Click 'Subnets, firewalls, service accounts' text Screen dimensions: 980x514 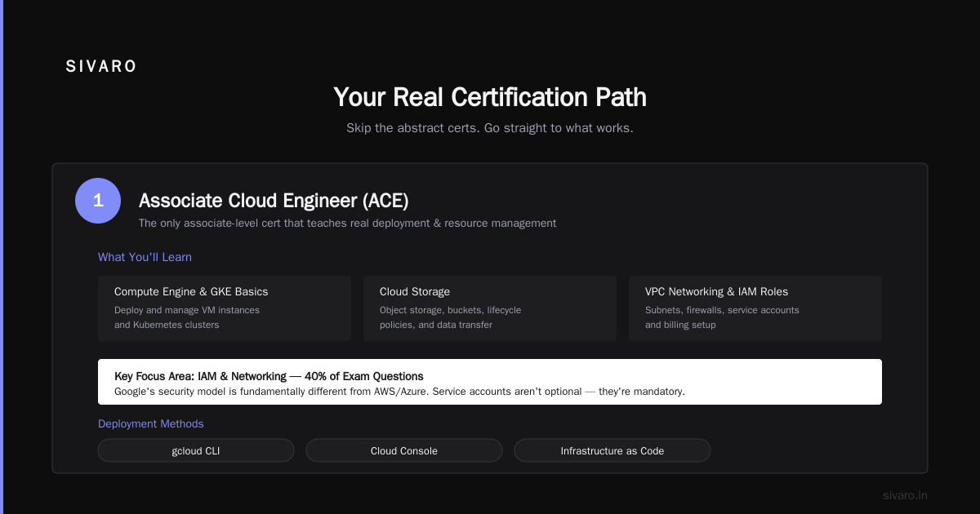pos(722,310)
